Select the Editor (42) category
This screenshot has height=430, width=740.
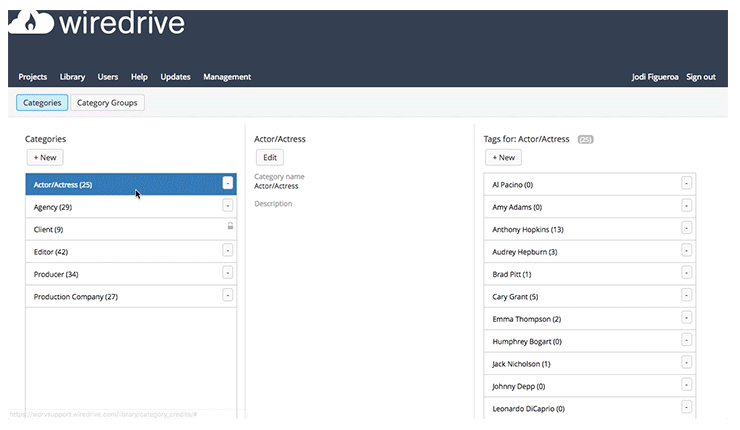click(131, 252)
